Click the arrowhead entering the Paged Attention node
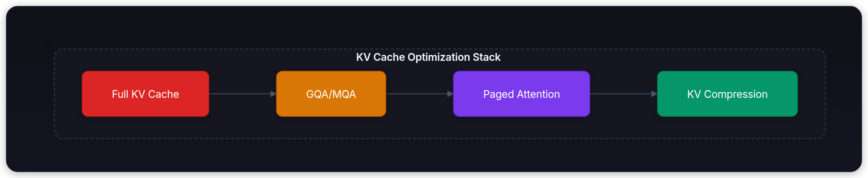The image size is (868, 178). pos(450,94)
